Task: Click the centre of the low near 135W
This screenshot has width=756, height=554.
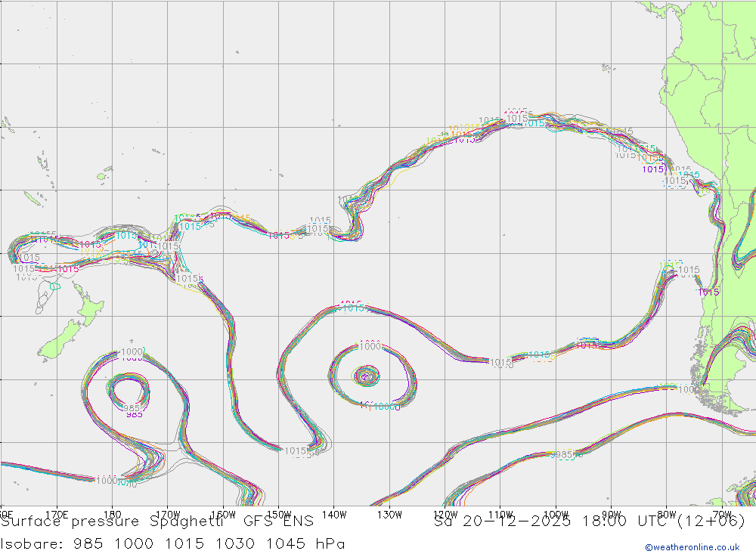Action: point(366,376)
